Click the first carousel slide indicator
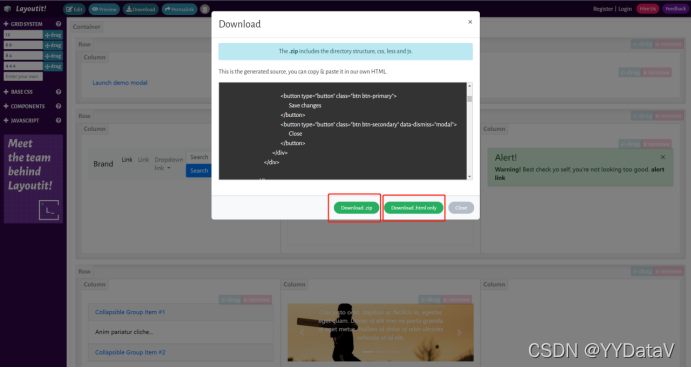This screenshot has height=368, width=691. (x=368, y=352)
